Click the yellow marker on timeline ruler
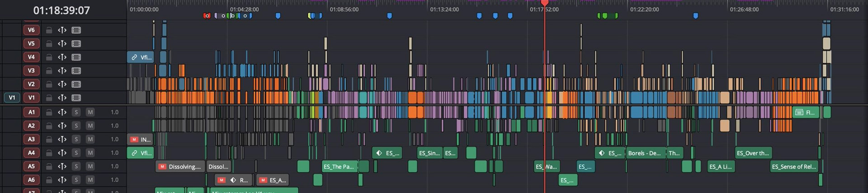Viewport: 868px width, 193px height. [x=310, y=16]
